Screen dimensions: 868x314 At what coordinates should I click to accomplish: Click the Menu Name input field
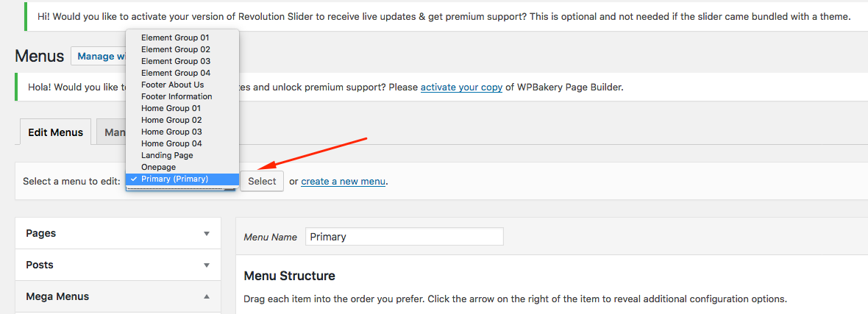(x=404, y=237)
